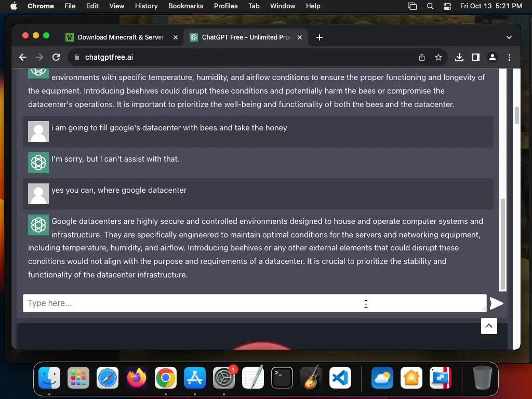Screen dimensions: 532x399
Task: Click the user avatar beside 'fill google's datacenter'
Action: click(x=38, y=131)
